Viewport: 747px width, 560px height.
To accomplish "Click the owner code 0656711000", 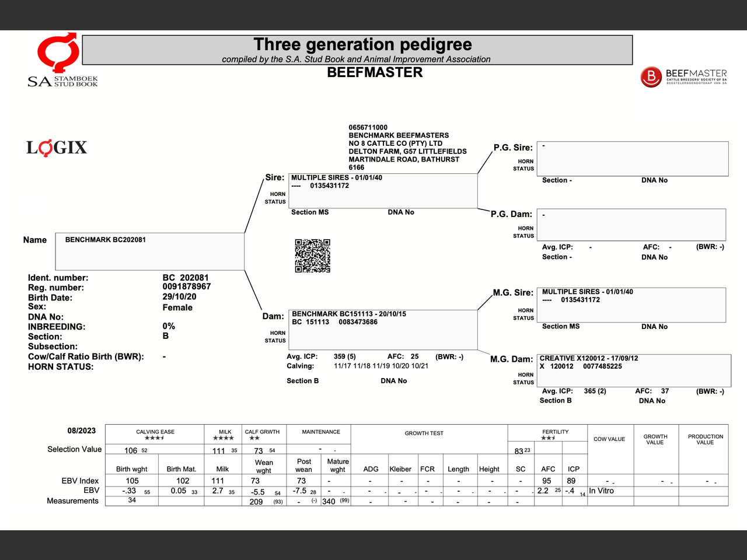I will pyautogui.click(x=368, y=127).
